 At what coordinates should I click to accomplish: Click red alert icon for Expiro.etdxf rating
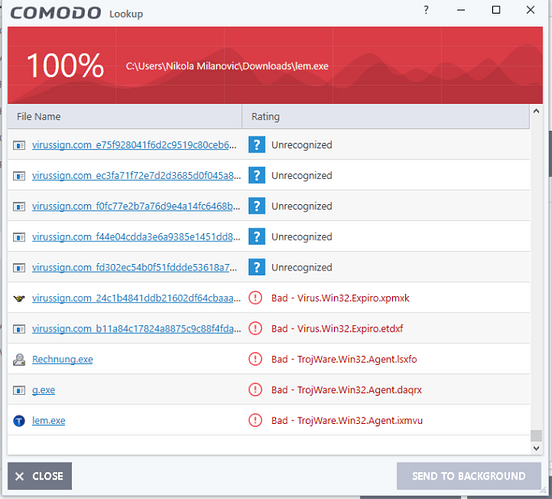coord(255,329)
